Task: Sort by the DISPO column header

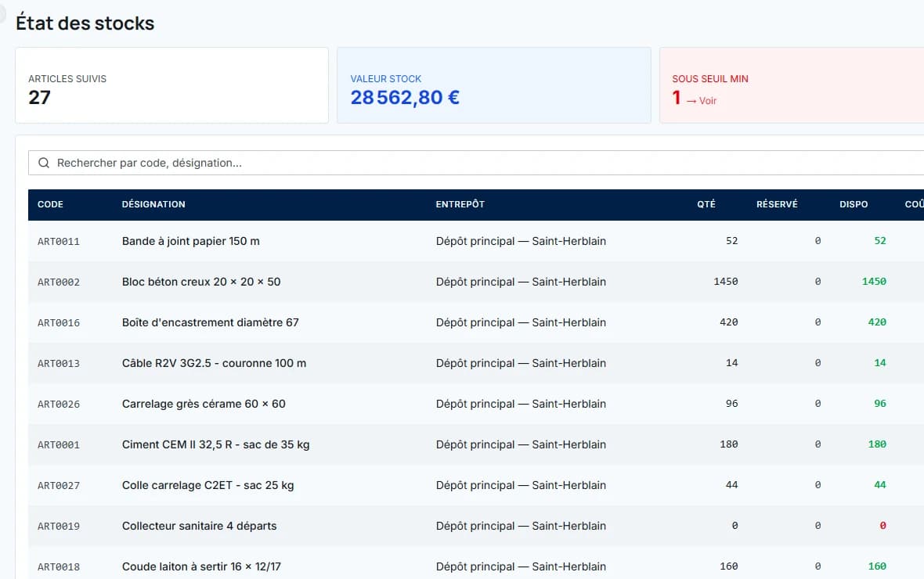Action: (x=854, y=204)
